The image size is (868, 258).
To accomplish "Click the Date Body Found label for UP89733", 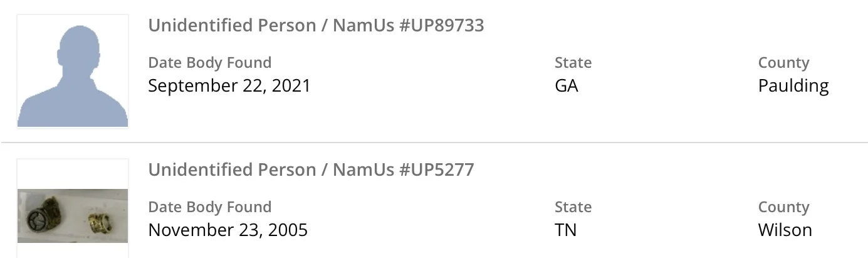I will [209, 63].
